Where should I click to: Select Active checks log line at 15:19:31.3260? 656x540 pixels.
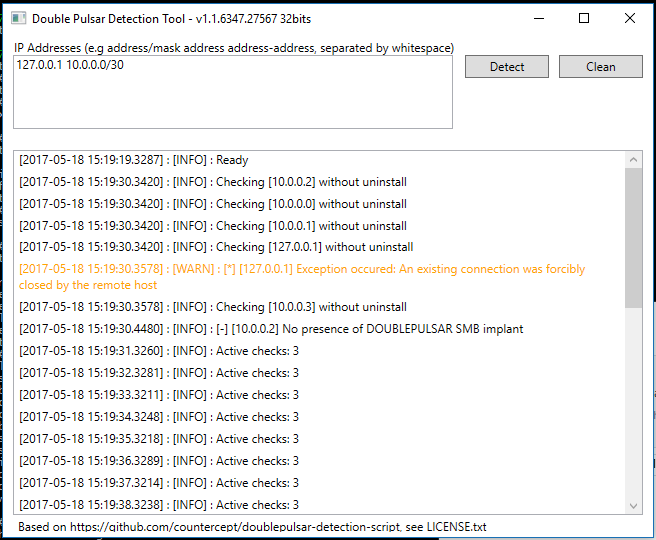point(159,351)
